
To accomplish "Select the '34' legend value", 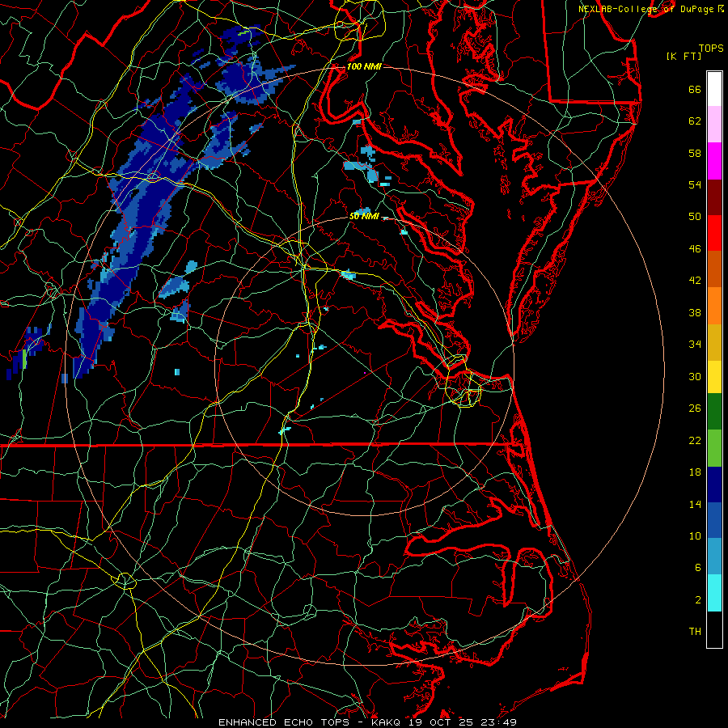I will point(695,345).
